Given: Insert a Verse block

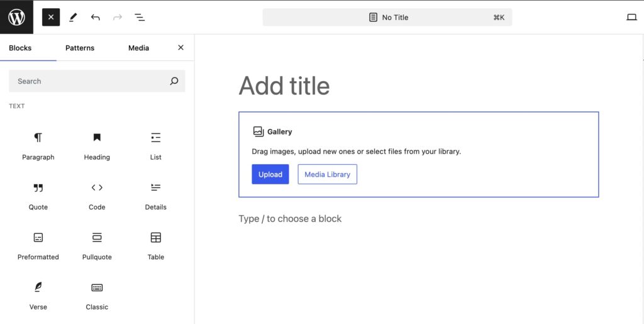Looking at the screenshot, I should (x=38, y=296).
